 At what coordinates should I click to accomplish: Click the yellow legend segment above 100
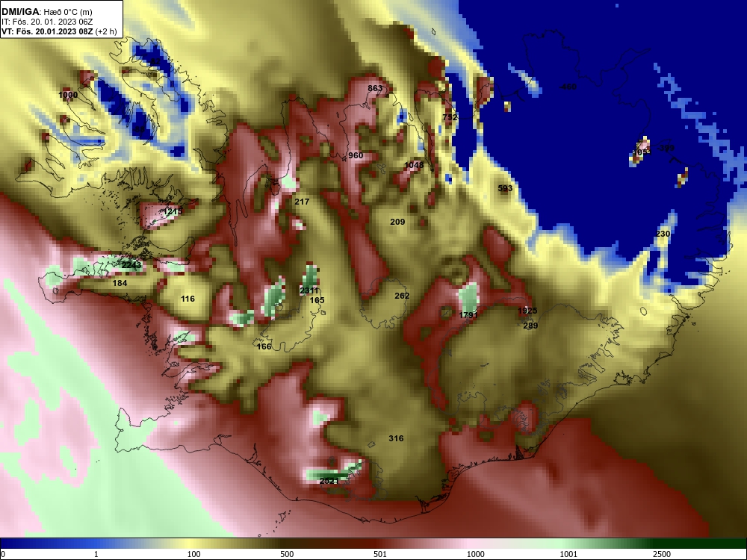[x=190, y=544]
